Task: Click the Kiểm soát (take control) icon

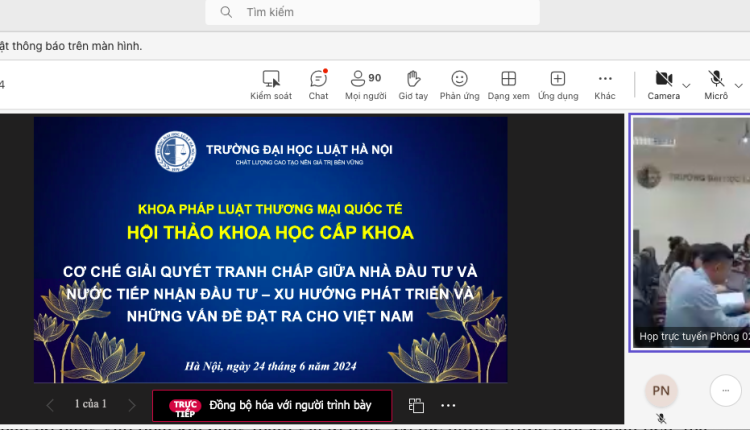Action: tap(270, 79)
